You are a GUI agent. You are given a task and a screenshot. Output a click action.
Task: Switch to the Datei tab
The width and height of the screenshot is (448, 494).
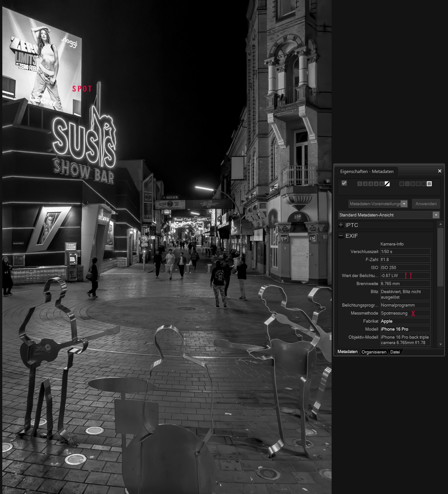(x=395, y=352)
